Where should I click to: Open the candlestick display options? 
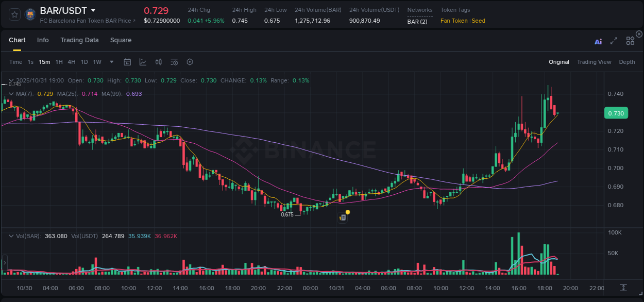(x=158, y=62)
